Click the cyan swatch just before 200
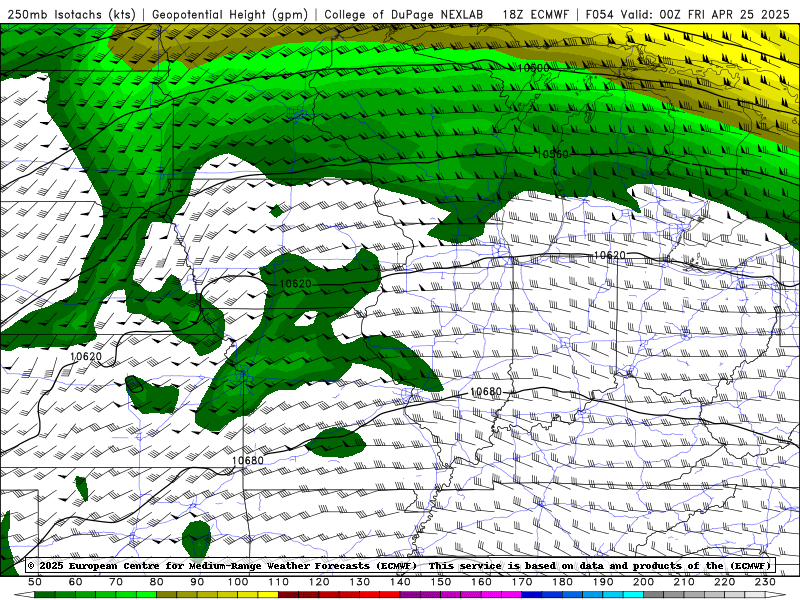The image size is (800, 600). point(634,595)
